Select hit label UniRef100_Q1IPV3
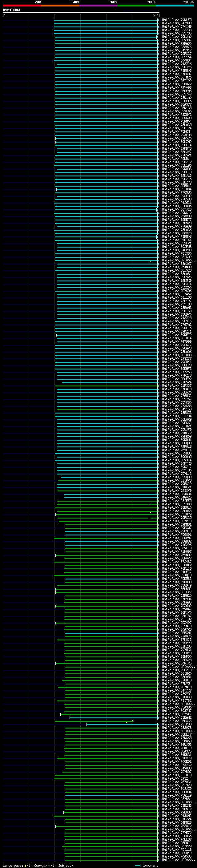Viewport: 197px width, 868px height. pos(177,481)
